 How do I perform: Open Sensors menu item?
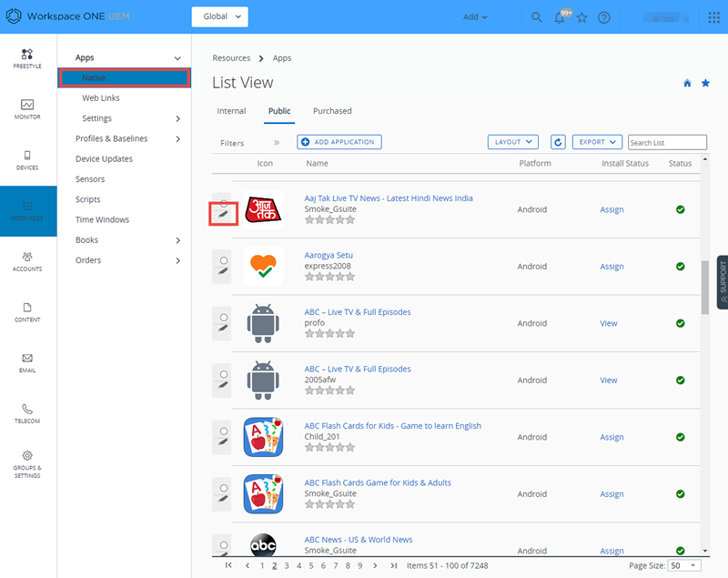coord(90,179)
